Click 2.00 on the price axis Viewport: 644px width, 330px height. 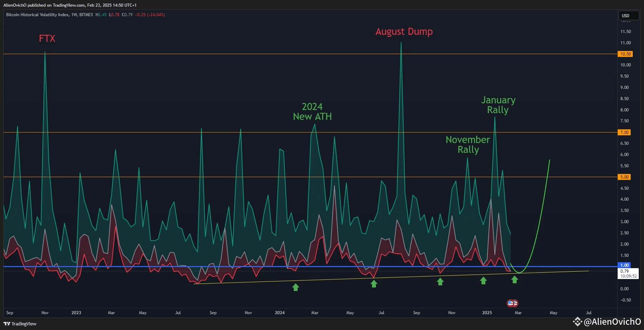tap(624, 244)
